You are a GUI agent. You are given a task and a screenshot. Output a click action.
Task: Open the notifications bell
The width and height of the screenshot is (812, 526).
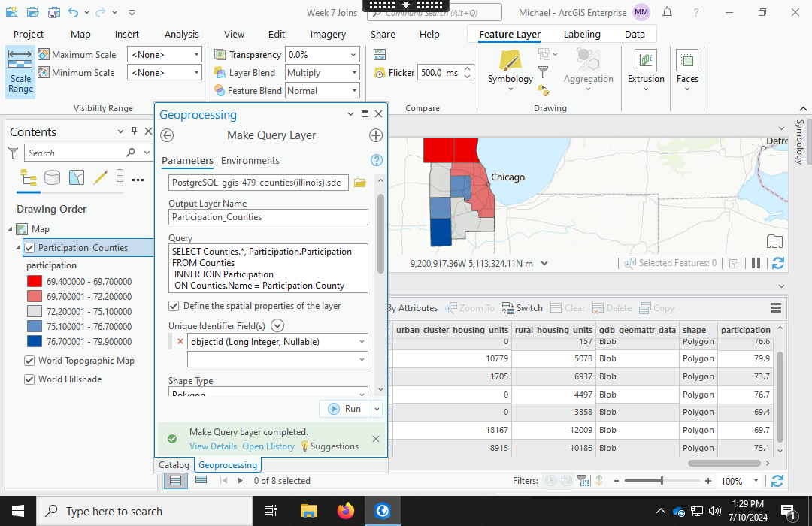click(x=668, y=12)
